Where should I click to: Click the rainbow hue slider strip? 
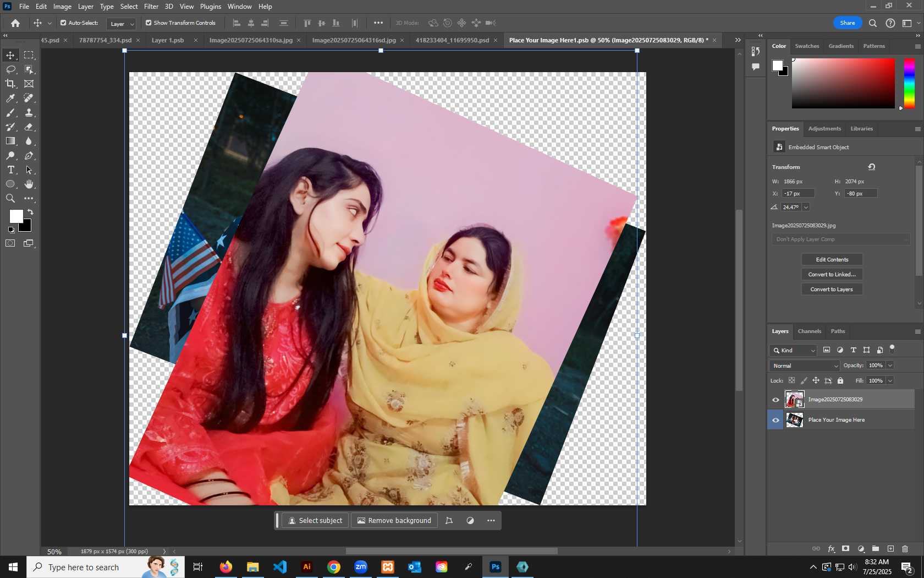click(x=909, y=83)
